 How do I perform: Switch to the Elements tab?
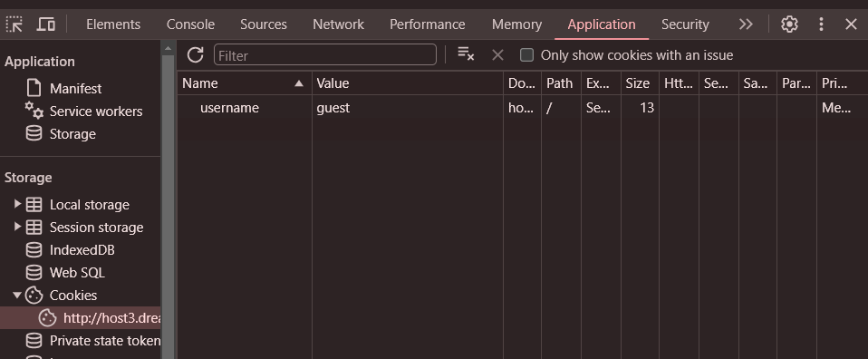113,24
